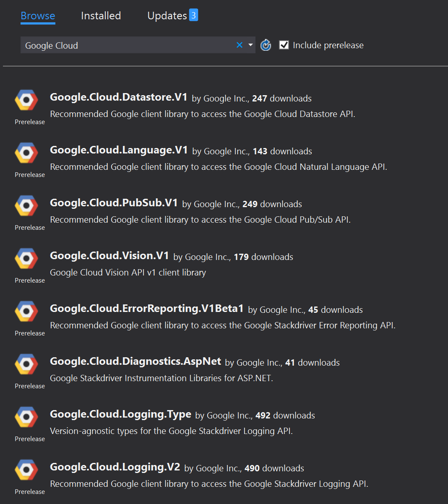The image size is (448, 504).
Task: Click inside the search input field
Action: tap(126, 45)
